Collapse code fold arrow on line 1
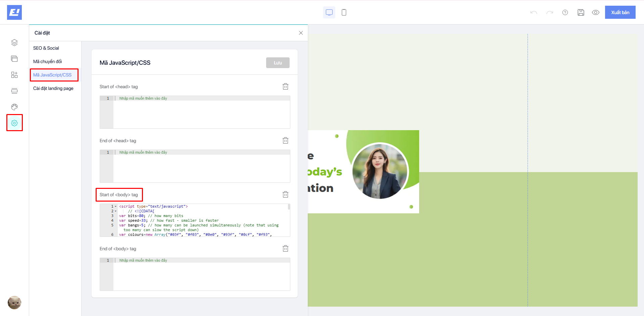The width and height of the screenshot is (644, 316). [116, 207]
